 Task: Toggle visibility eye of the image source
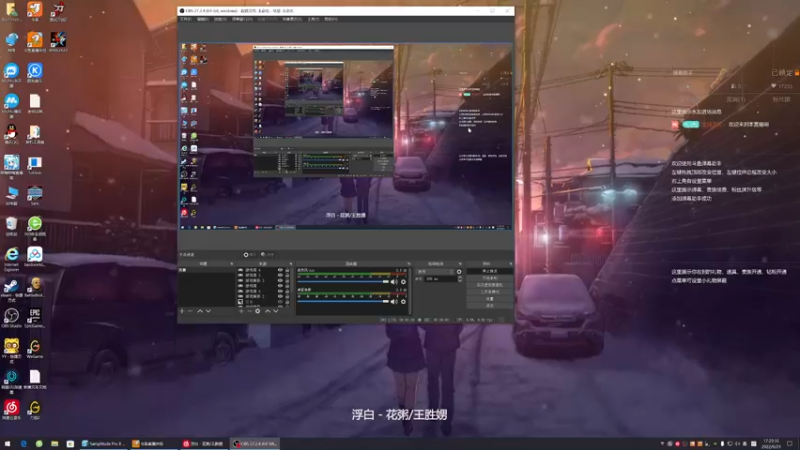pos(280,302)
